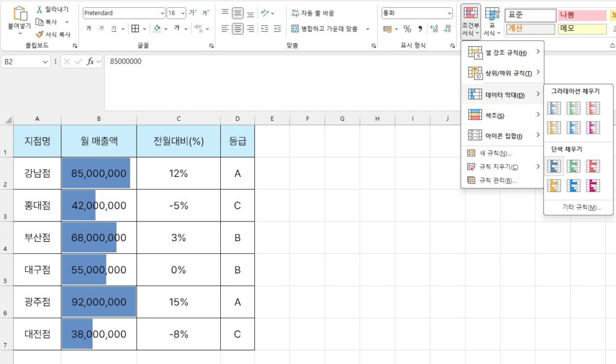
Task: Apply the 나쁨 cell style swatch
Action: click(582, 15)
